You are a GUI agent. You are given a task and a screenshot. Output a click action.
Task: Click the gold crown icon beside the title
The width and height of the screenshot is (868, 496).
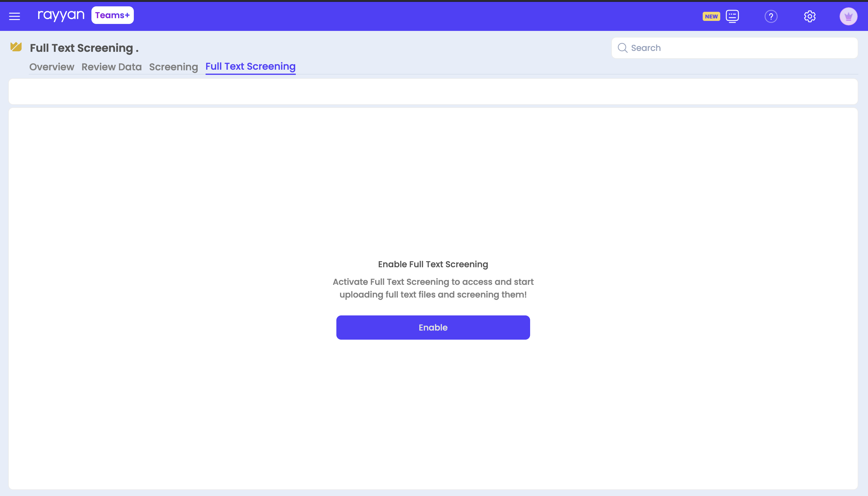click(16, 47)
